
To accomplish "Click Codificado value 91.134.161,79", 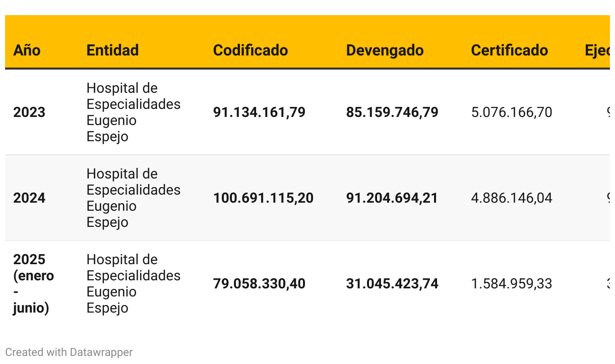I will [x=259, y=112].
